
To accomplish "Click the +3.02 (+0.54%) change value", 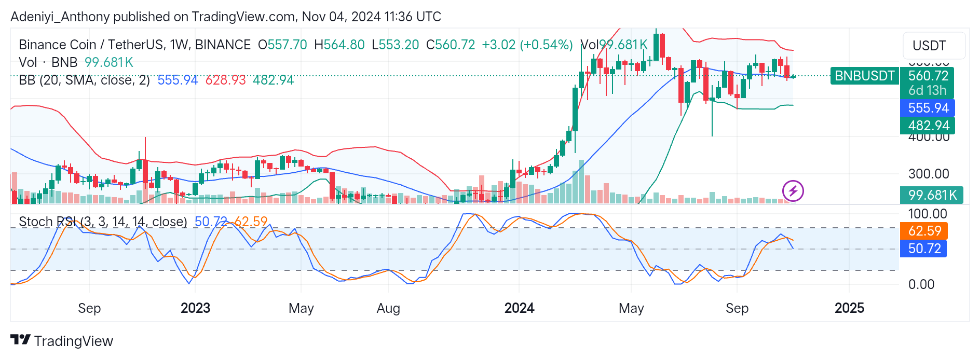I will (x=527, y=45).
